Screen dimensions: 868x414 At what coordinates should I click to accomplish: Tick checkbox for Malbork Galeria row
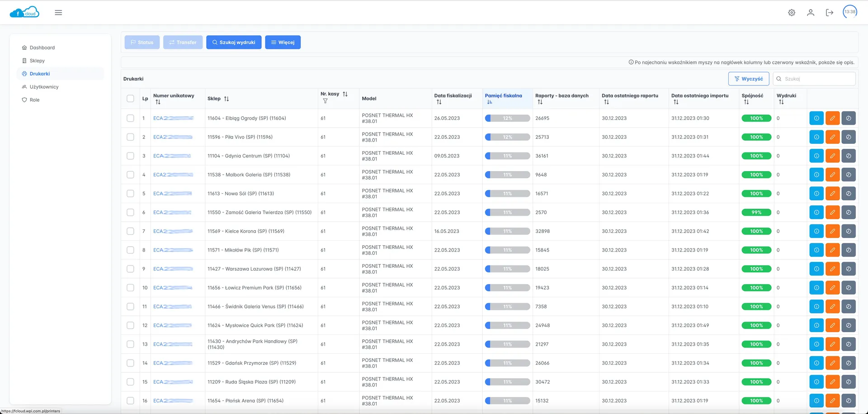point(130,175)
